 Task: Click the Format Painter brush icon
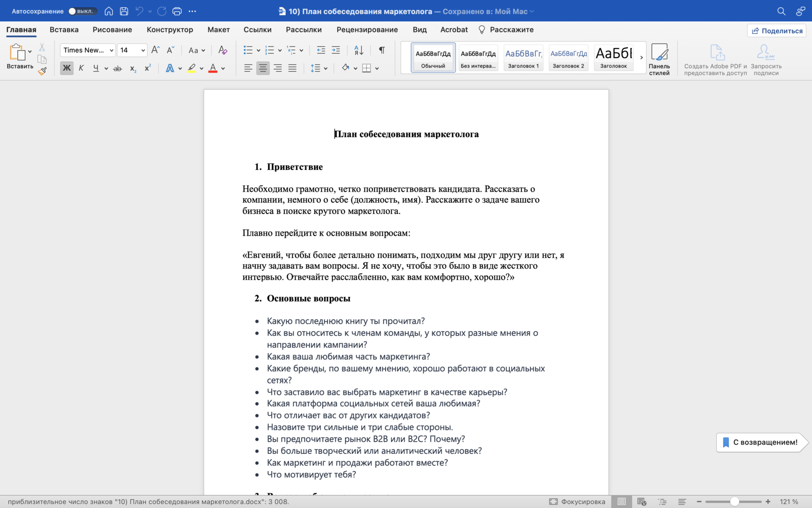[43, 71]
